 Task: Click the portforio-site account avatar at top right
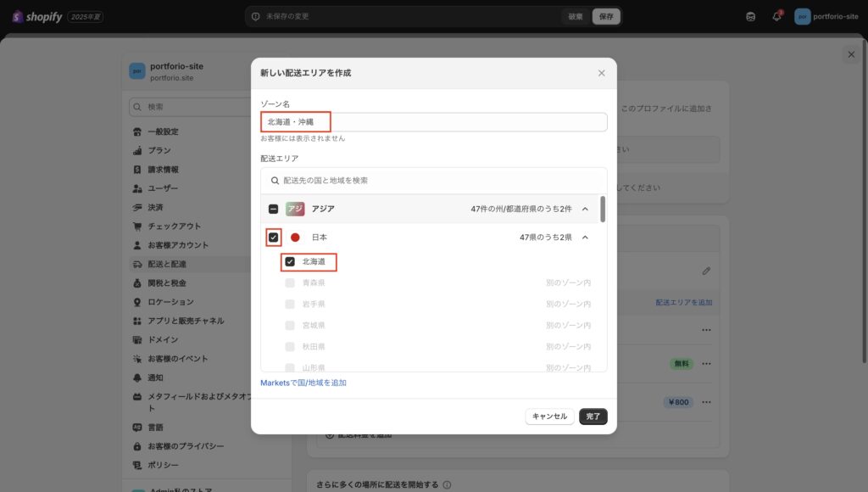click(802, 17)
